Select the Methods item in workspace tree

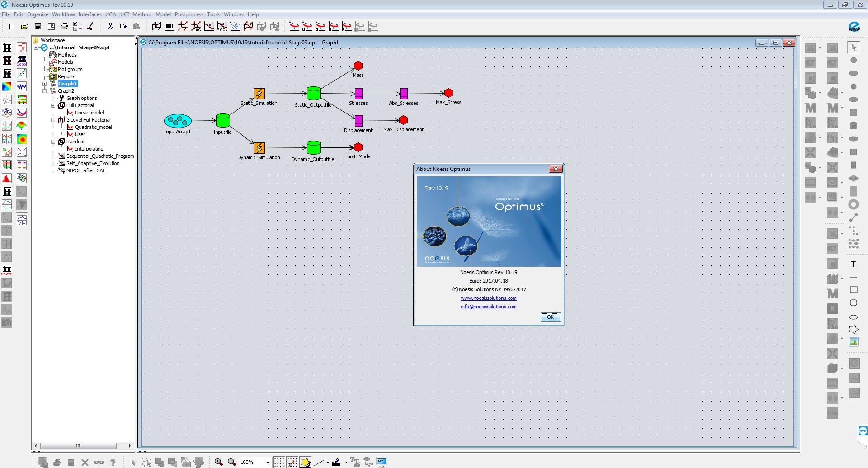(x=67, y=55)
